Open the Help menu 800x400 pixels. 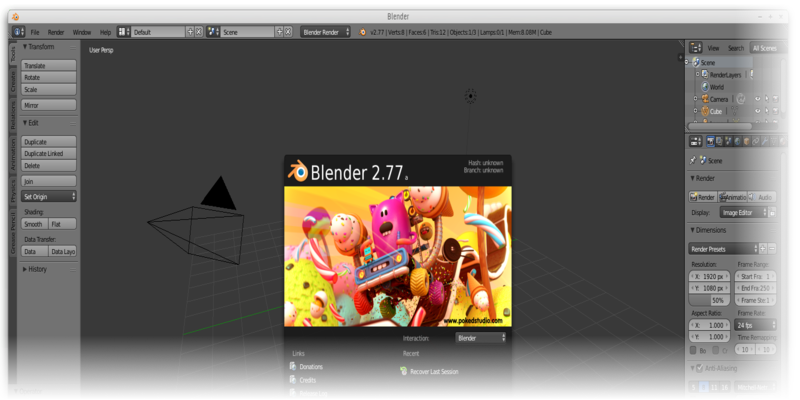click(106, 32)
